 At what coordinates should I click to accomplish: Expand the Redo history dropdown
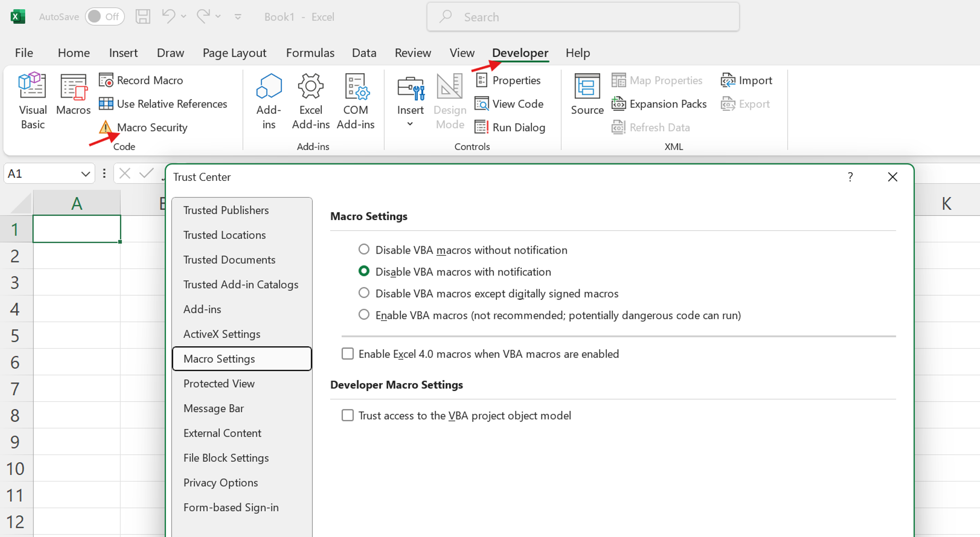pyautogui.click(x=218, y=16)
